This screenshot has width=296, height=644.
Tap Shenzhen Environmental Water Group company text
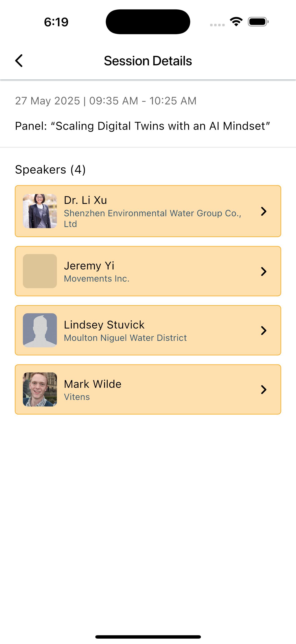coord(152,218)
